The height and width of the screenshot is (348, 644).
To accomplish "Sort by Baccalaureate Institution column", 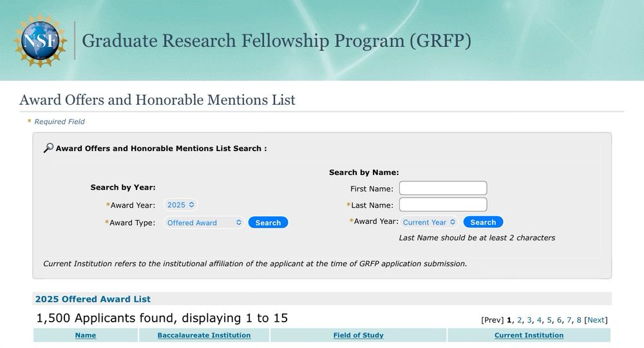I will [204, 335].
